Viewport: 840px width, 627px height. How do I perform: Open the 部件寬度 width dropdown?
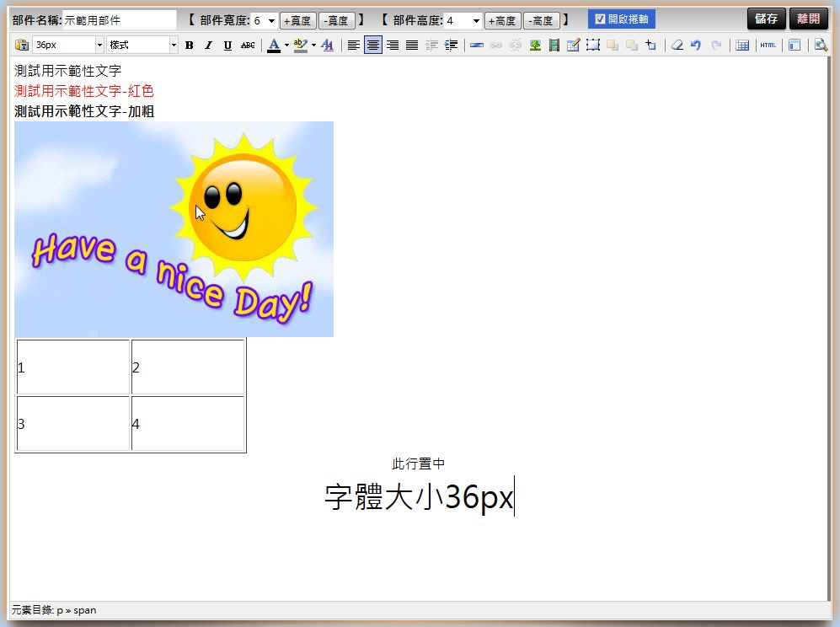tap(265, 20)
